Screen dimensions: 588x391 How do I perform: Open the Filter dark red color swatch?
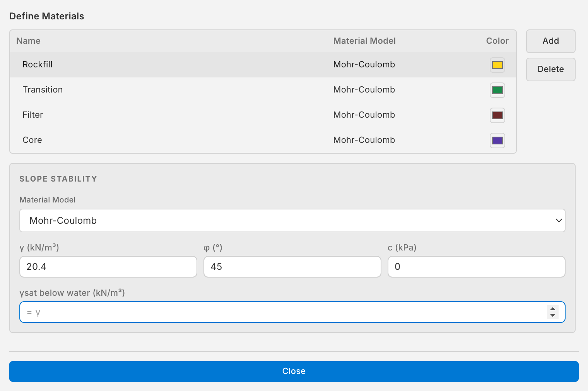pyautogui.click(x=497, y=115)
